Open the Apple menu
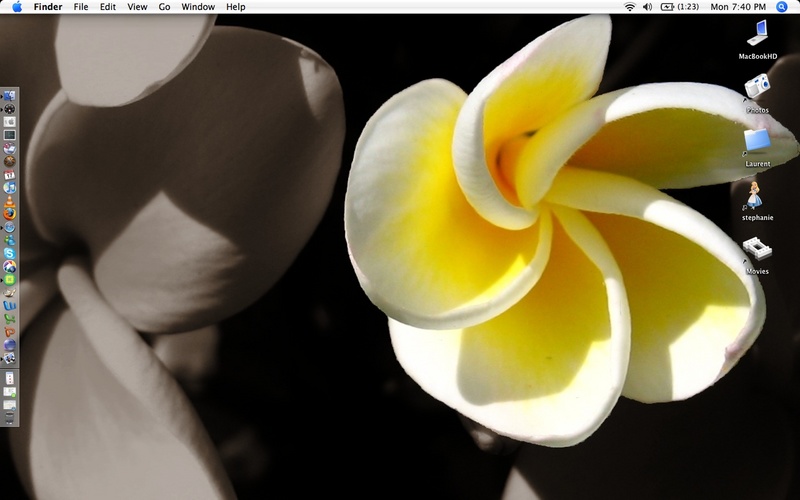This screenshot has width=800, height=500. pyautogui.click(x=16, y=7)
